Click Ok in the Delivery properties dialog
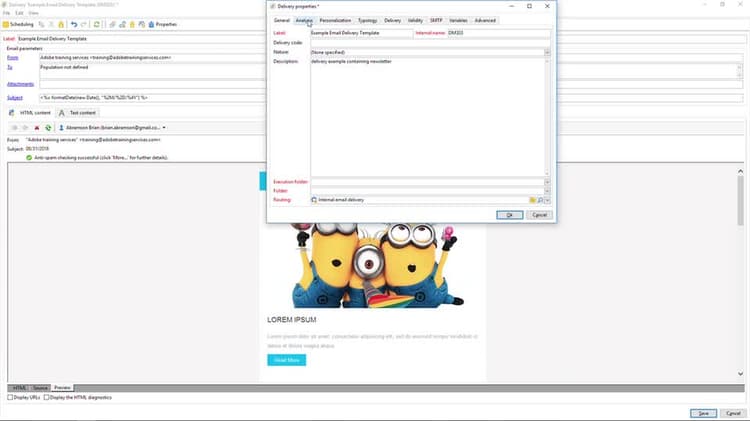 (x=509, y=215)
